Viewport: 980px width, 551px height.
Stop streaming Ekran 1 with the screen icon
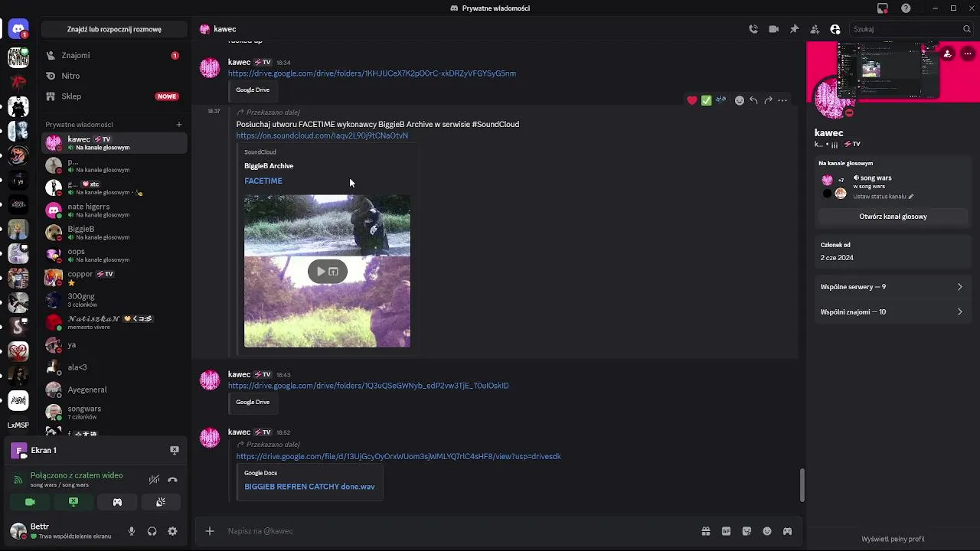(x=175, y=451)
